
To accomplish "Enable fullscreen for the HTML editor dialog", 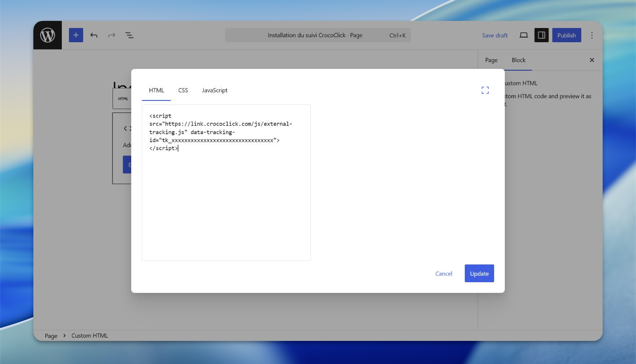I will pos(485,90).
